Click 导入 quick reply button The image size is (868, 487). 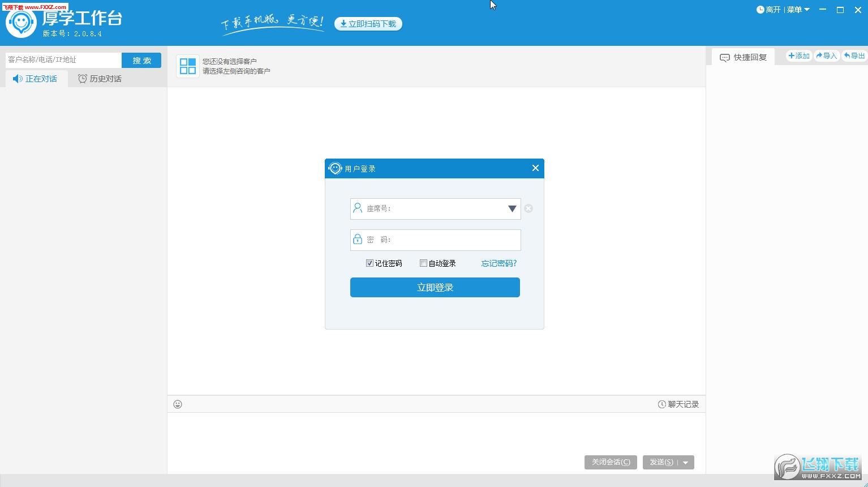click(x=827, y=56)
